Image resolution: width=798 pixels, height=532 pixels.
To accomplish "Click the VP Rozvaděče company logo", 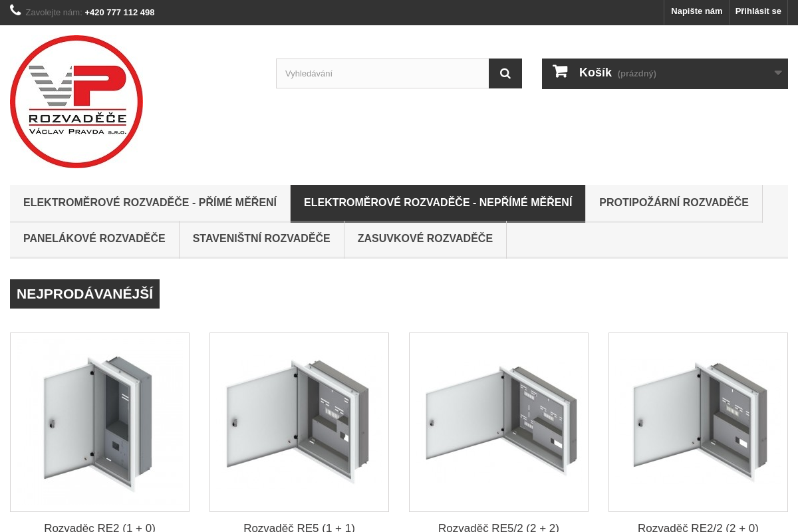I will point(76,101).
